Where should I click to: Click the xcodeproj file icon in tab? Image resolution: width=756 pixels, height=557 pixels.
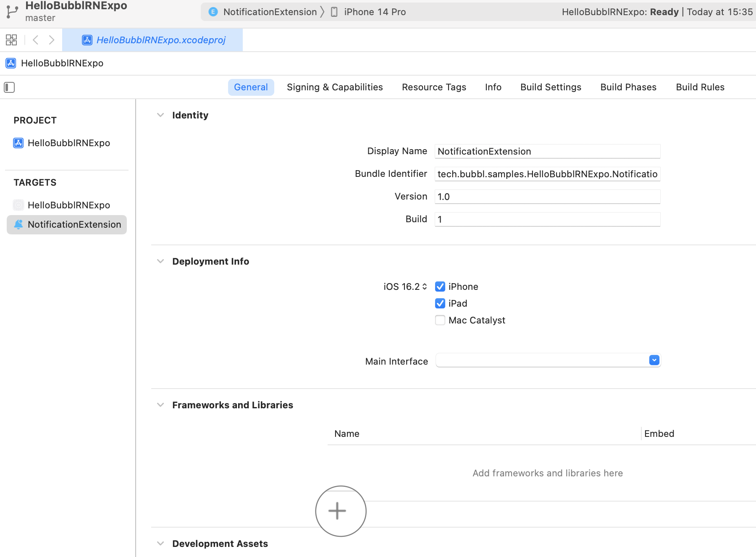87,40
